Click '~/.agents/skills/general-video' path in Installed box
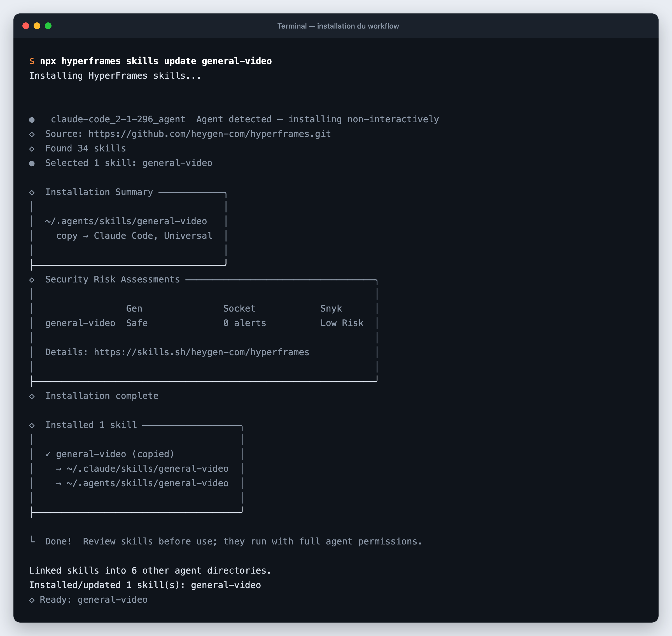Image resolution: width=672 pixels, height=636 pixels. (x=148, y=483)
